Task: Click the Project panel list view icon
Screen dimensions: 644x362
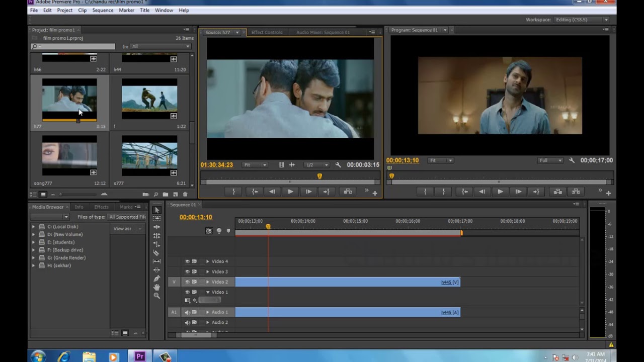Action: 33,194
